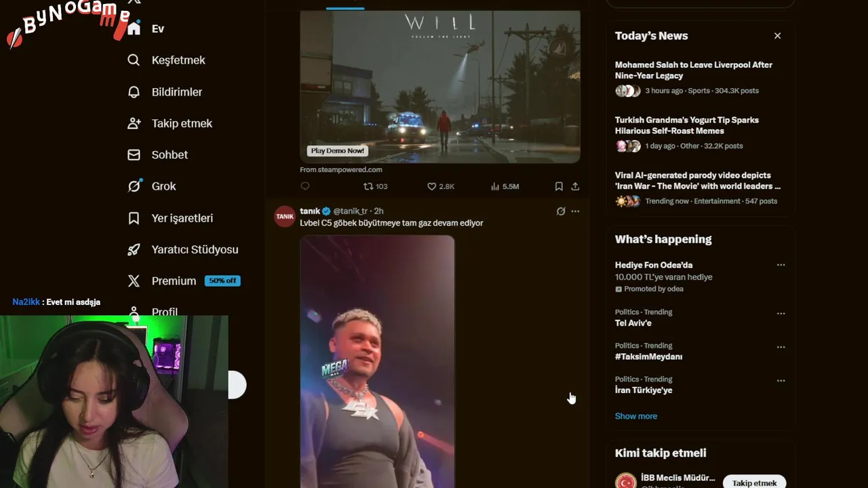Viewport: 868px width, 488px height.
Task: Open options for Tel Aviv'e trend
Action: point(781,313)
